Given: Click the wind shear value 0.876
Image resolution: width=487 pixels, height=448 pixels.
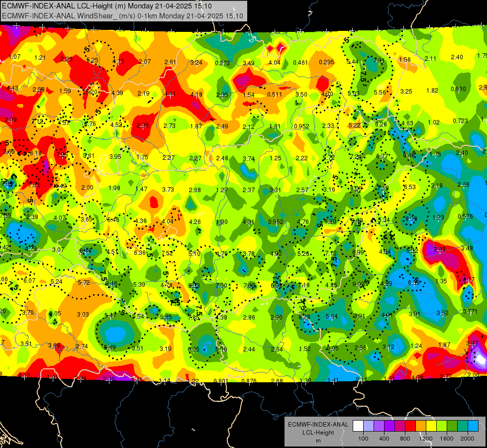Looking at the screenshot, I should (249, 381).
